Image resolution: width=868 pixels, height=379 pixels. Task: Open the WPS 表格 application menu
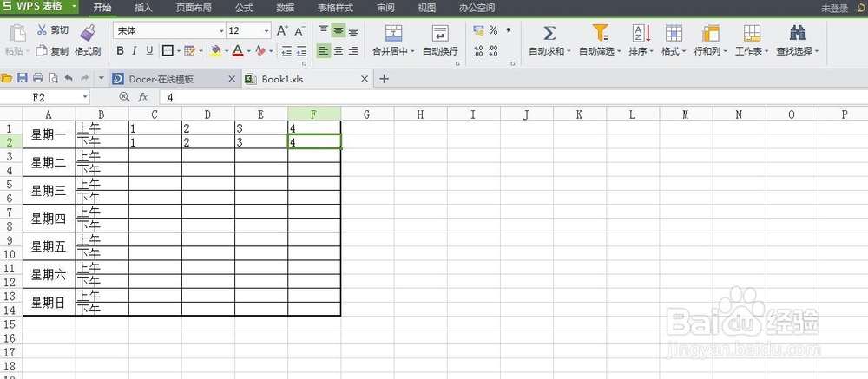[39, 8]
